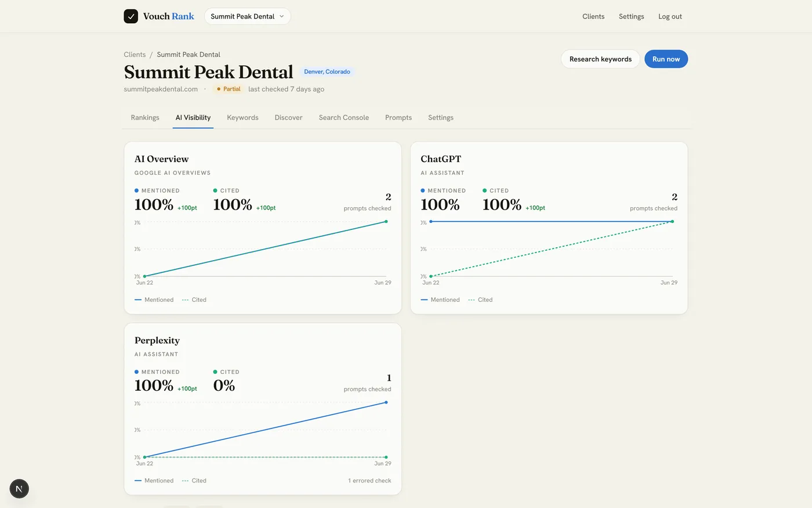
Task: Switch to the Search Console tab
Action: tap(344, 117)
